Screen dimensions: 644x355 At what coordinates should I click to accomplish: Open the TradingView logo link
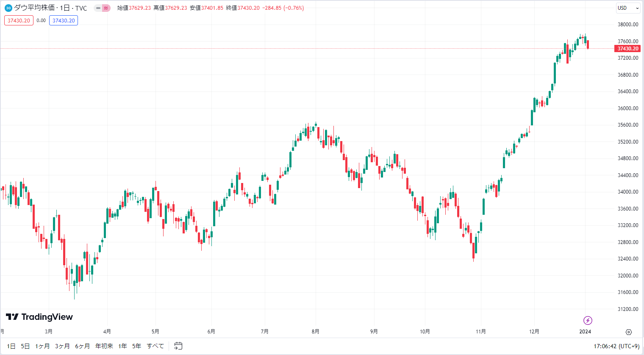(39, 317)
